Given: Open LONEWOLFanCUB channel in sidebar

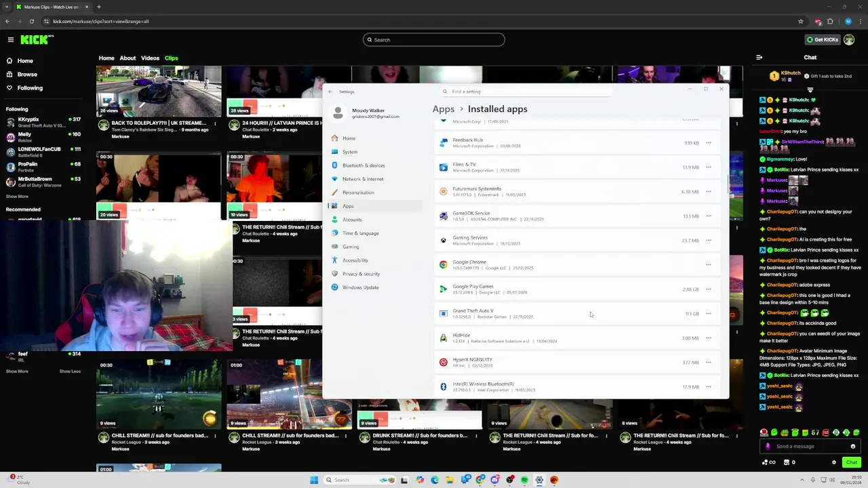Looking at the screenshot, I should 42,152.
